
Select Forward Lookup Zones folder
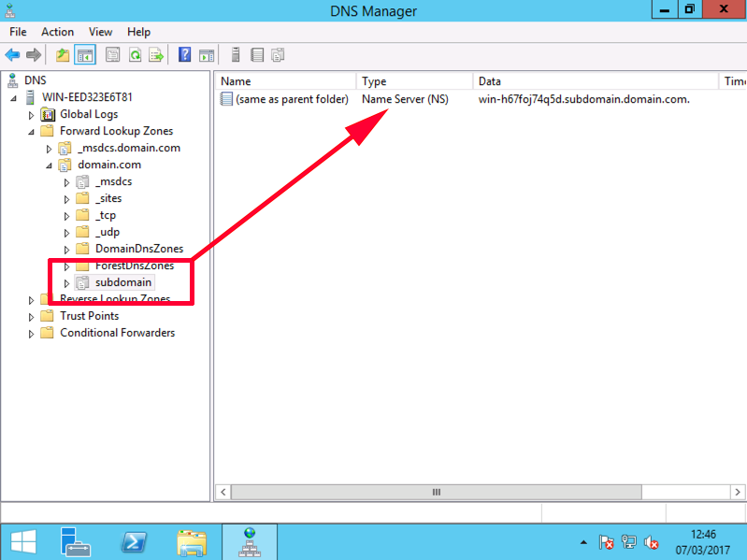tap(116, 131)
